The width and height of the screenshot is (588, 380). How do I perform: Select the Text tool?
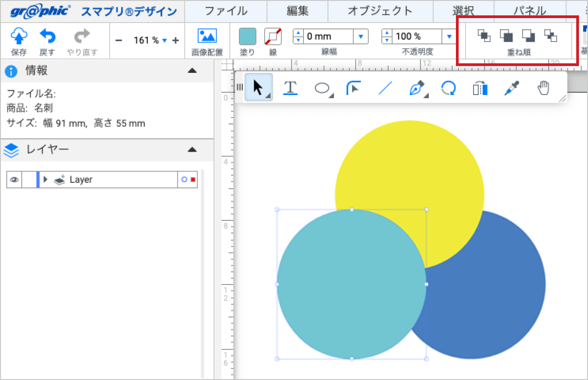click(x=290, y=88)
